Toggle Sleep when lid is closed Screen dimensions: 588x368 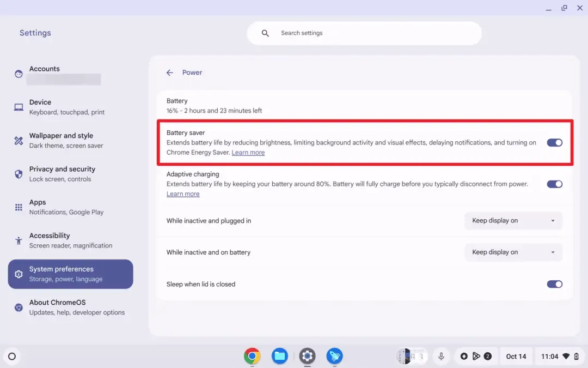(x=554, y=284)
